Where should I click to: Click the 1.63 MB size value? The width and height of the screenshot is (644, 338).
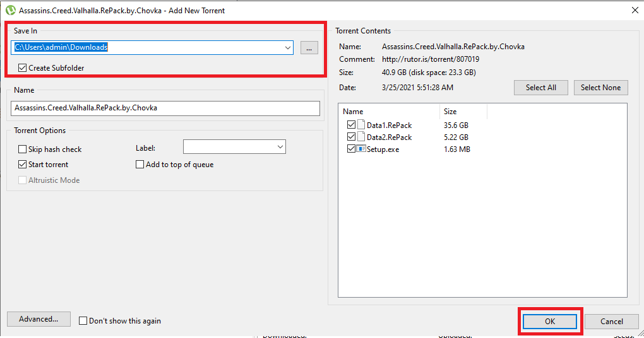tap(456, 149)
